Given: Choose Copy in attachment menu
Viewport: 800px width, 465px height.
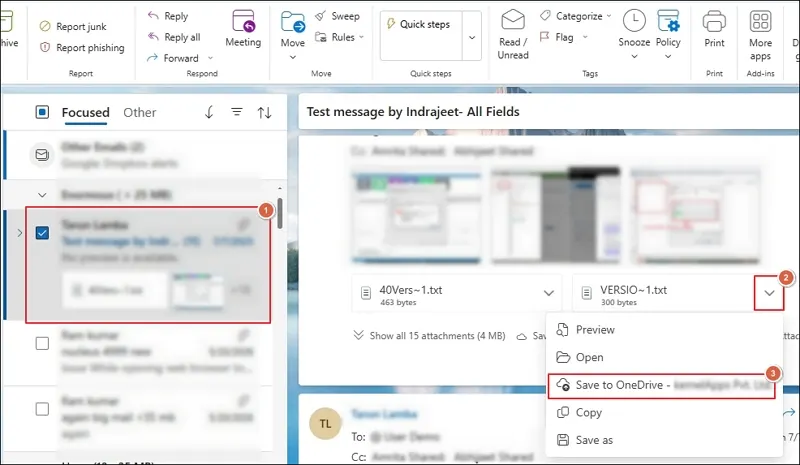Looking at the screenshot, I should click(664, 412).
